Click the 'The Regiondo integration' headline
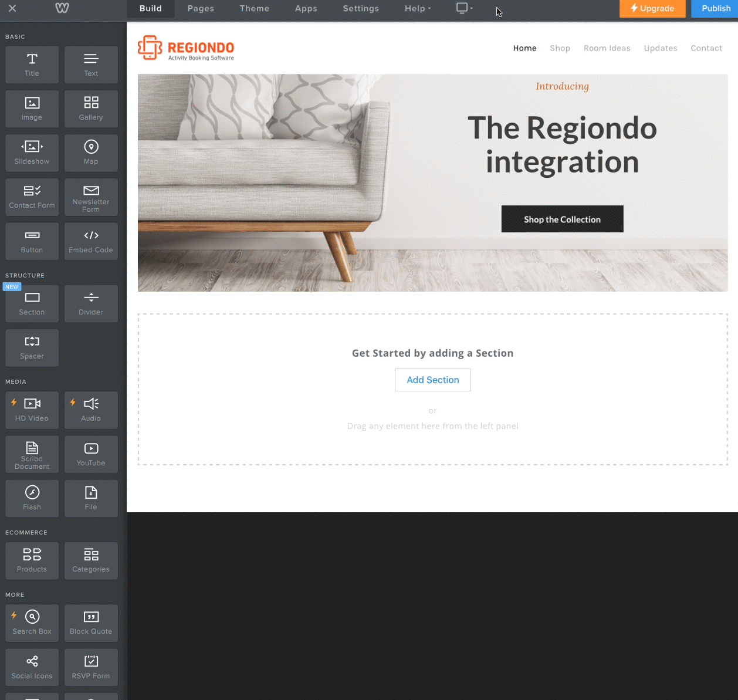 [562, 144]
